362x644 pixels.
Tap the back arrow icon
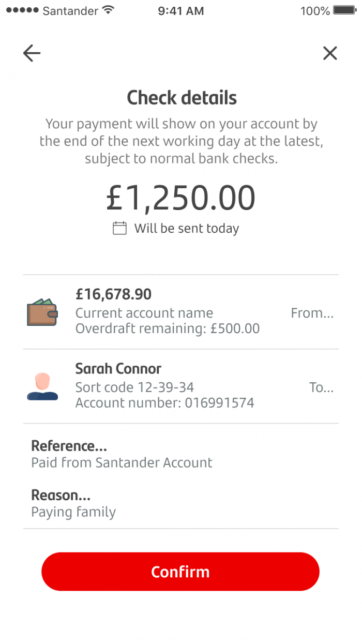click(32, 53)
